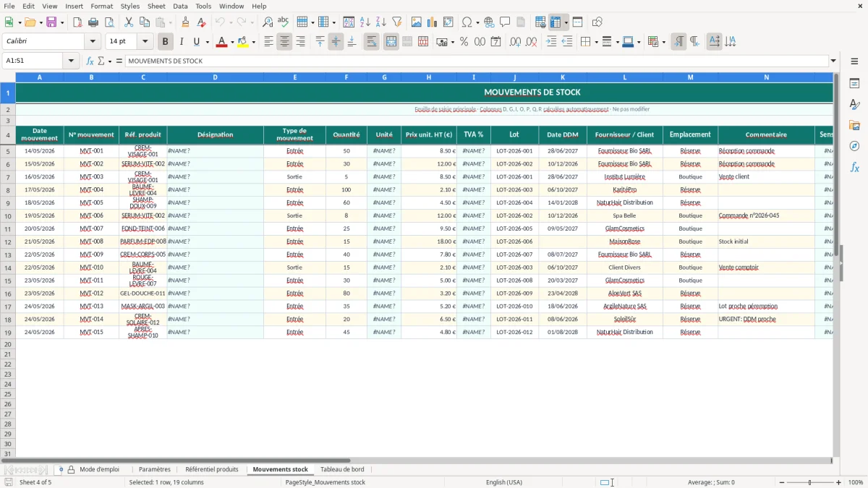Open the Styles menu
The image size is (868, 488).
(130, 6)
